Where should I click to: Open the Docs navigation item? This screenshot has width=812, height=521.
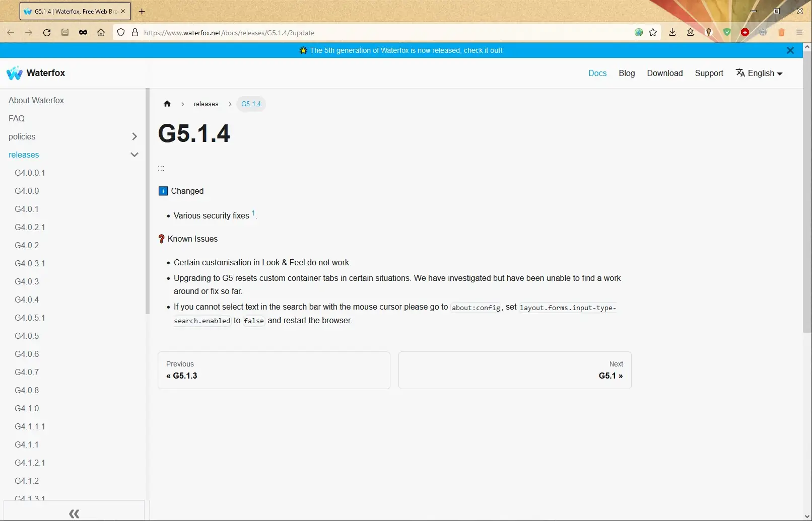pos(597,73)
